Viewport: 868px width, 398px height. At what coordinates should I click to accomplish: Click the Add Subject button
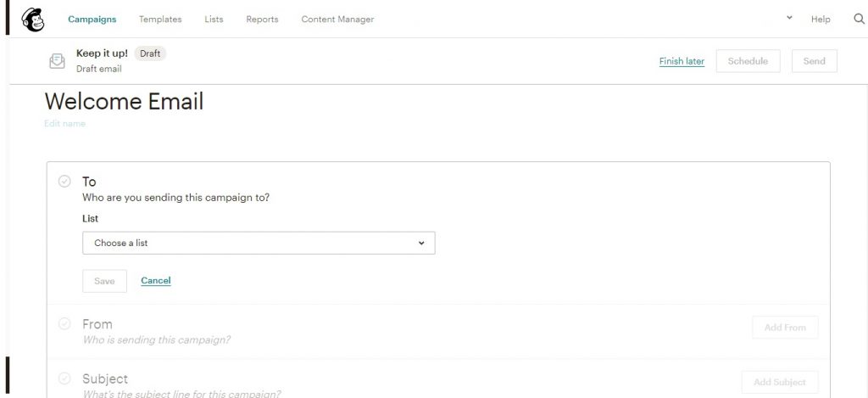tap(780, 382)
